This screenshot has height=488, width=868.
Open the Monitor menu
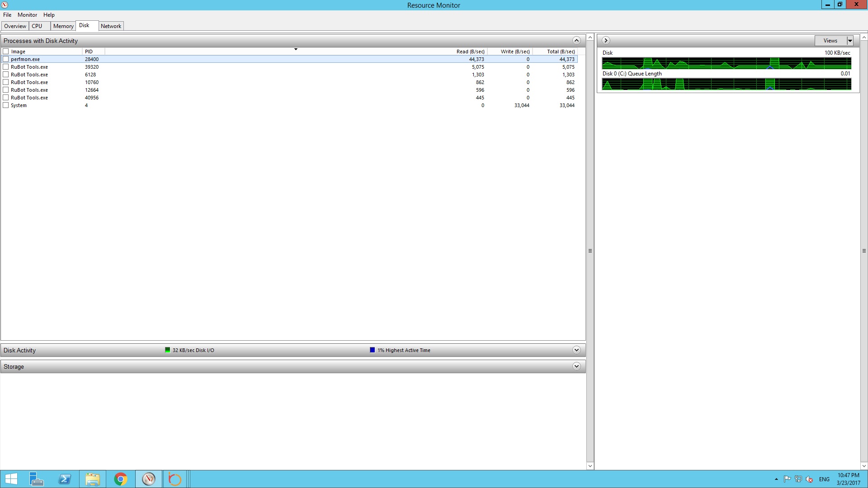[27, 15]
